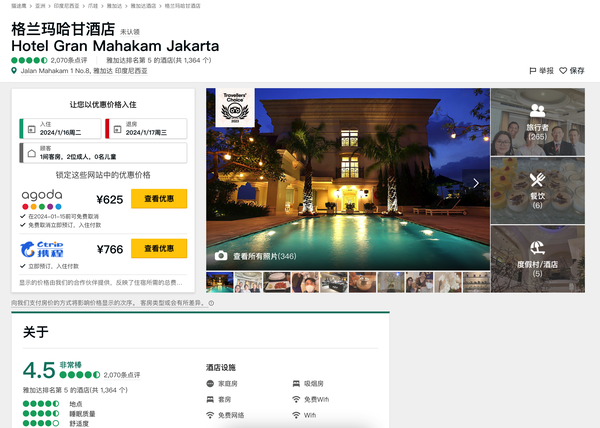Click the price-order disclaimer link 向我们支付房价的方式
Image resolution: width=600 pixels, height=428 pixels.
tap(109, 303)
